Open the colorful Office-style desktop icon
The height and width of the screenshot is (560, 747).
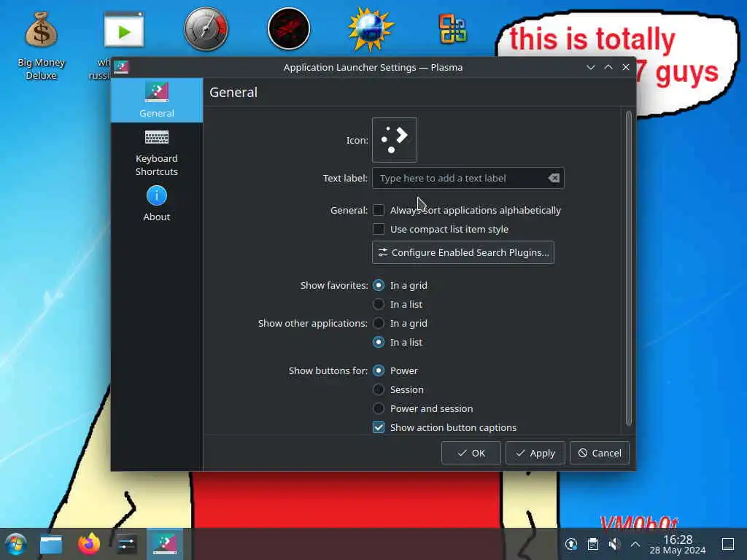[452, 28]
